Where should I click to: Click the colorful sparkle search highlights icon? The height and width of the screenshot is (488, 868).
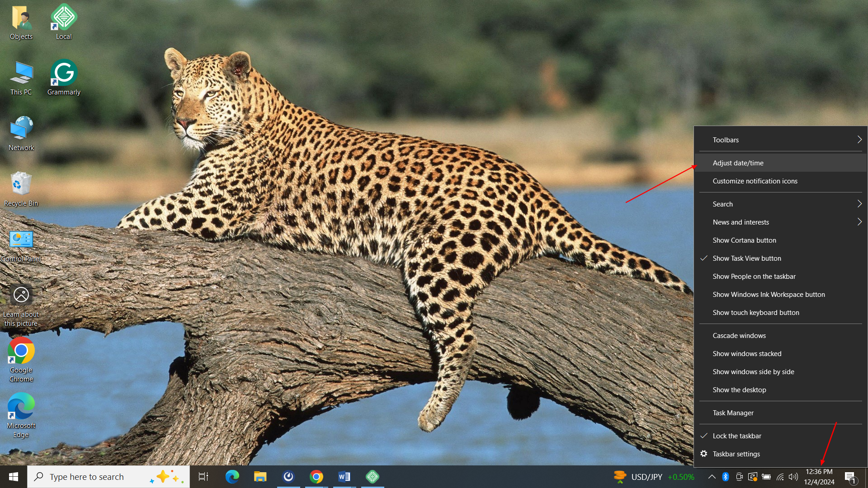click(166, 477)
